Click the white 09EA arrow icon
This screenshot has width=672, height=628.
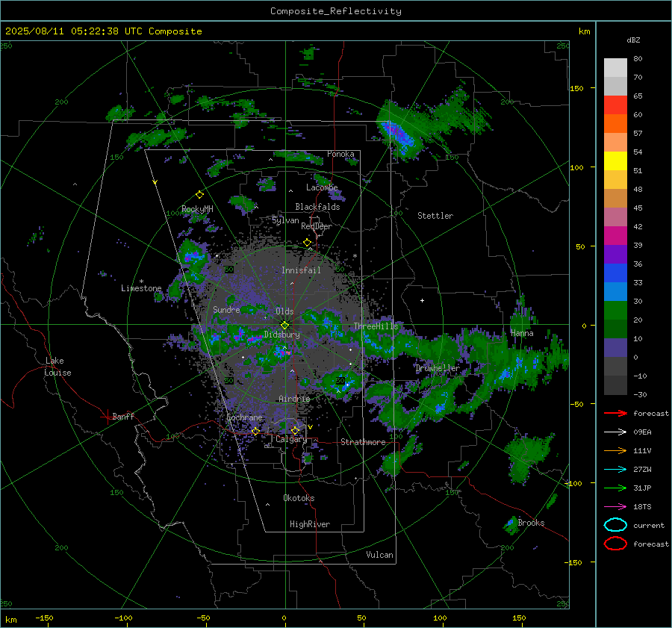615,432
